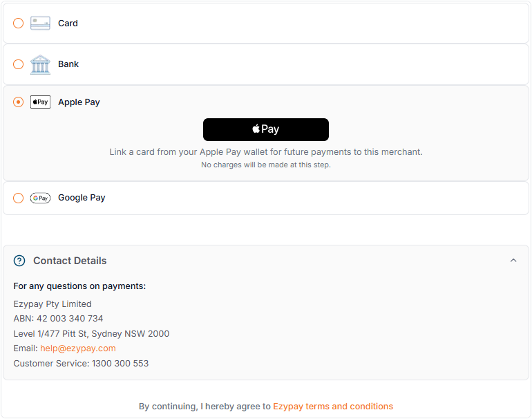
Task: Open Ezypay terms and conditions link
Action: click(333, 407)
